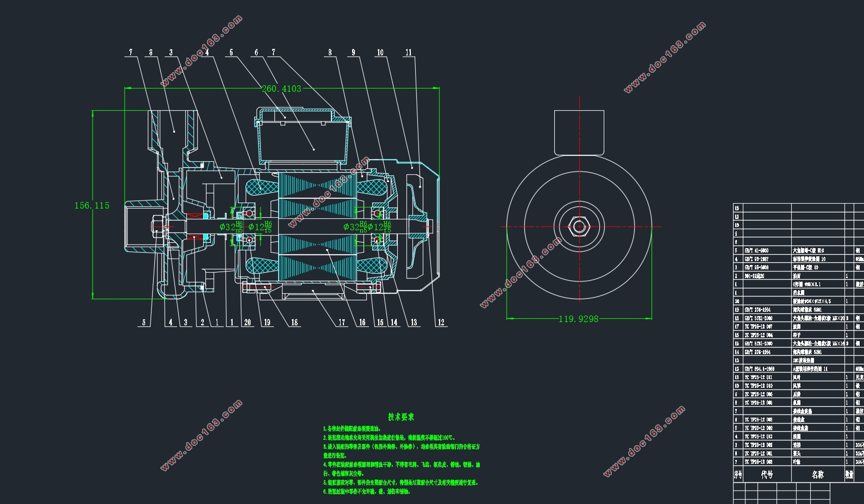Click part balloon number 17

tap(342, 322)
